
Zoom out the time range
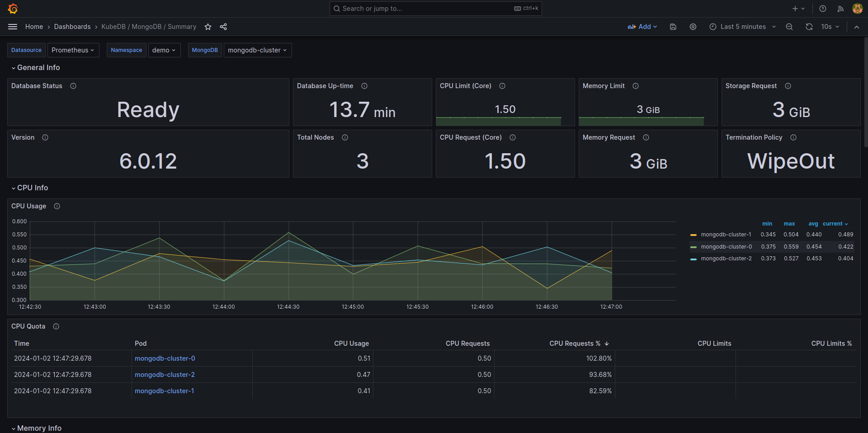point(789,27)
